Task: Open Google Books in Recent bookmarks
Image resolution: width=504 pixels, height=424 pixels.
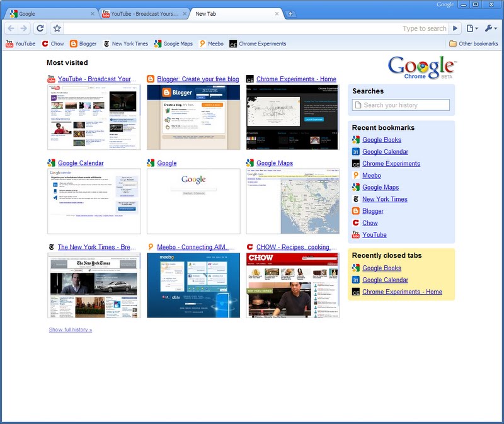Action: (x=382, y=140)
